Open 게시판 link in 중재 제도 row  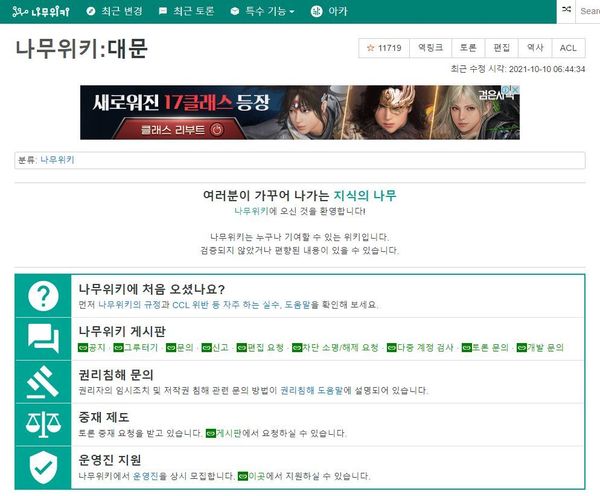223,433
